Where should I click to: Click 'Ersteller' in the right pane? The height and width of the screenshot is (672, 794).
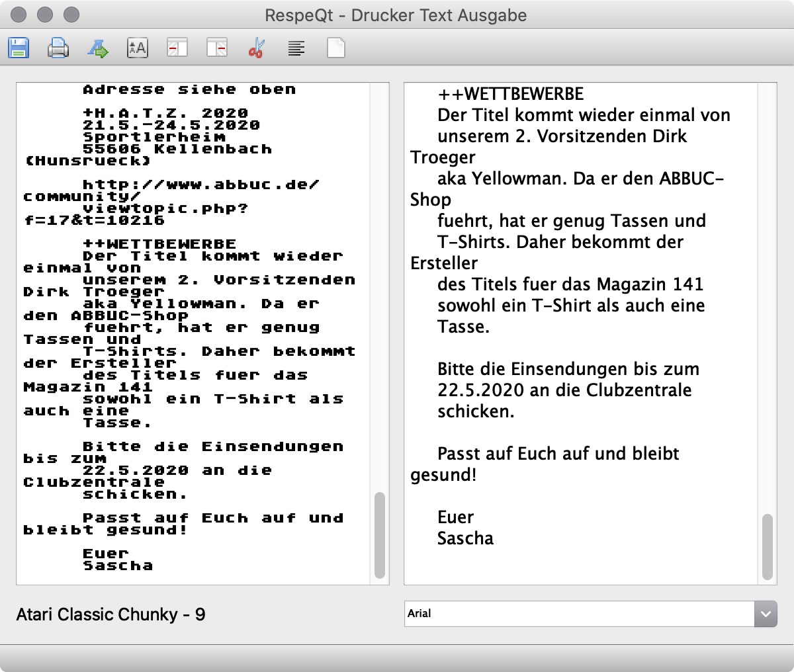pyautogui.click(x=444, y=263)
